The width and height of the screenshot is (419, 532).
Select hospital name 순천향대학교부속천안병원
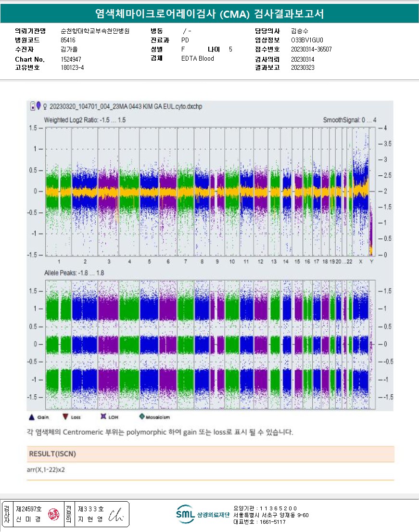click(x=95, y=31)
